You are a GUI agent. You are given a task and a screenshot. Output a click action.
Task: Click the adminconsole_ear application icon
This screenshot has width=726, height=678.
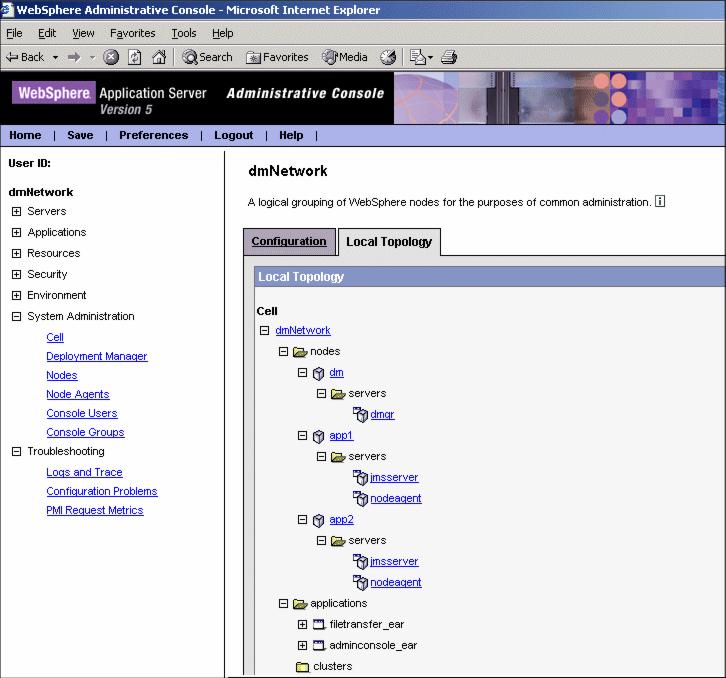point(319,646)
